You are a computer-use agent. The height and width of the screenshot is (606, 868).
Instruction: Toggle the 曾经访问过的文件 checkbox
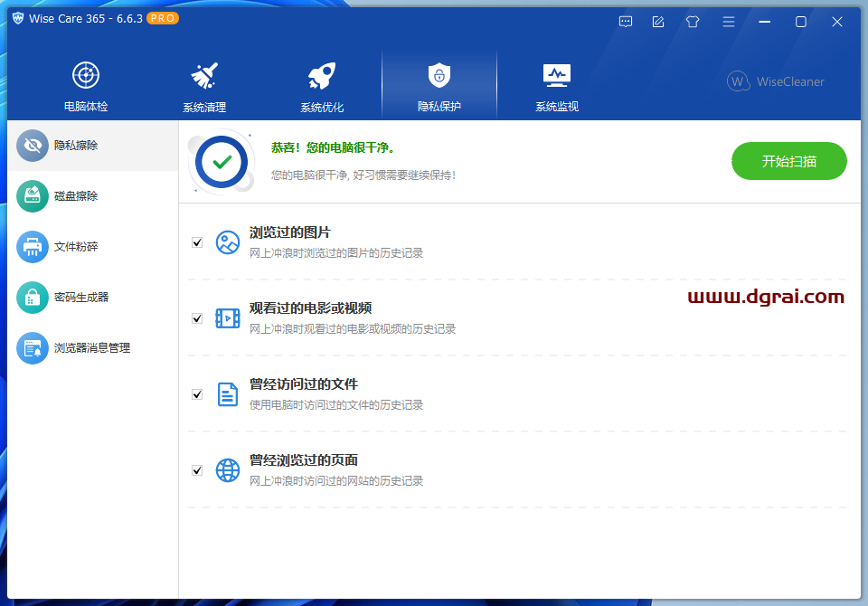point(197,394)
